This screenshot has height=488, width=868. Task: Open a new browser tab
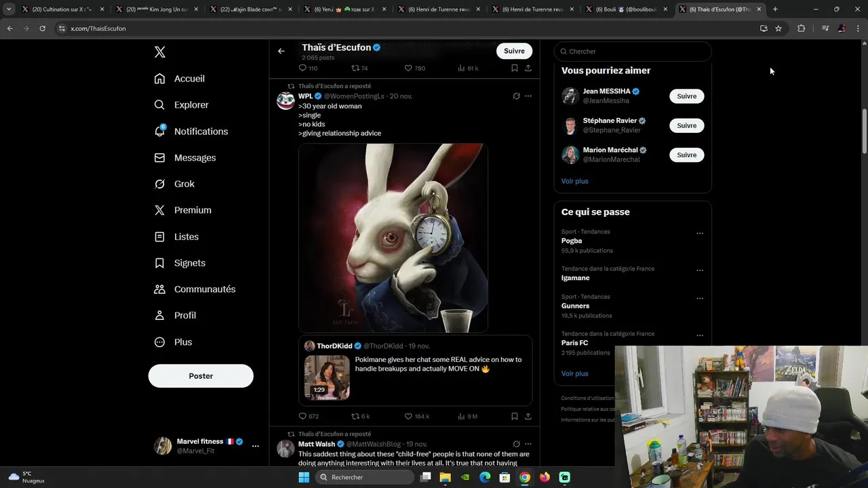tap(775, 9)
